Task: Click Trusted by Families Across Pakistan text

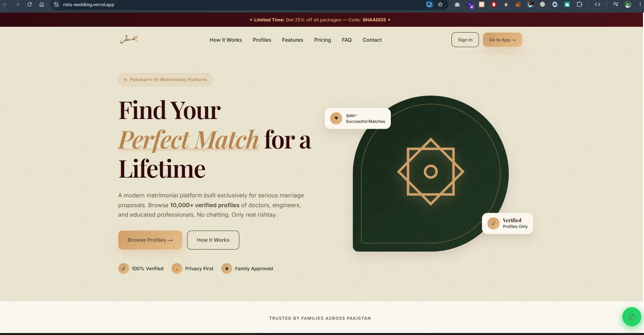Action: 320,318
